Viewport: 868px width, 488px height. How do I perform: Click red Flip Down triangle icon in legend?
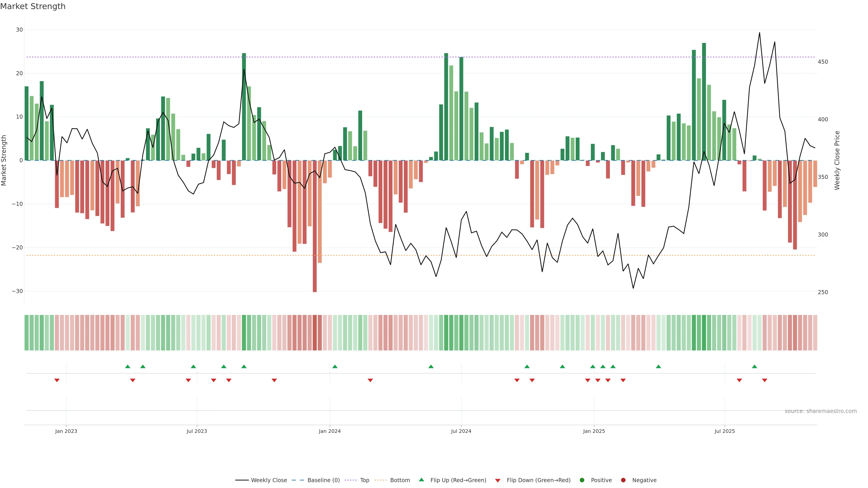coord(498,480)
